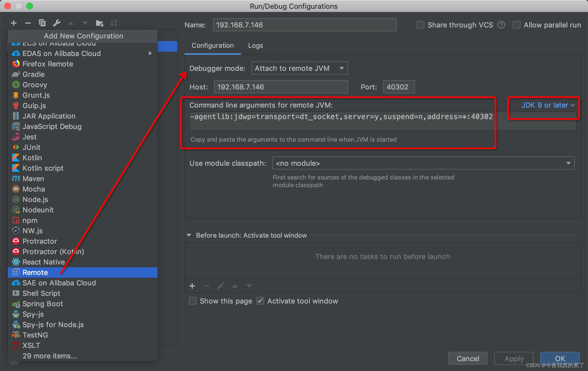Click the wrench Edit Templates icon
The height and width of the screenshot is (371, 588).
(57, 23)
